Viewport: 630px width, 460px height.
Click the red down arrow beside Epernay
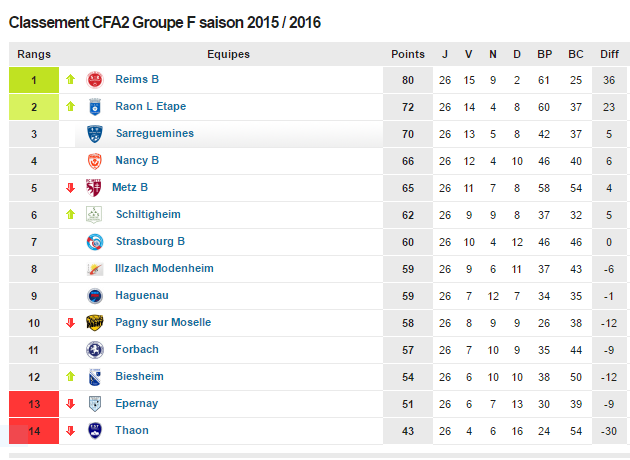(71, 403)
